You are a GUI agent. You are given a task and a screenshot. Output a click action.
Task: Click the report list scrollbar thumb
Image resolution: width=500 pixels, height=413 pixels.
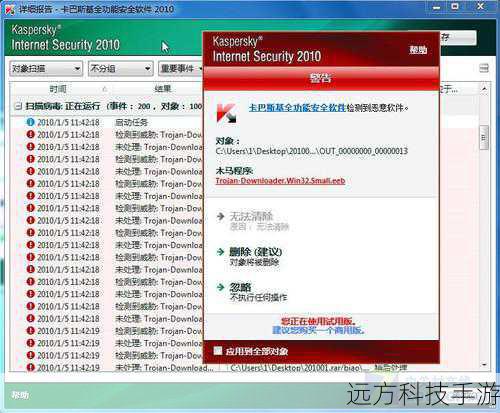tap(484, 137)
